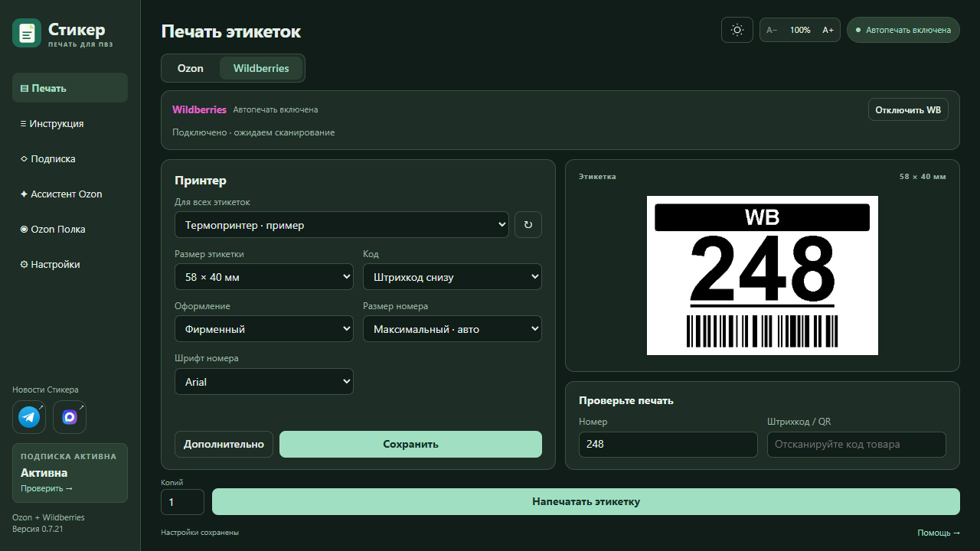Go to Инструкция in the sidebar
Viewport: 980px width, 551px height.
click(x=70, y=123)
